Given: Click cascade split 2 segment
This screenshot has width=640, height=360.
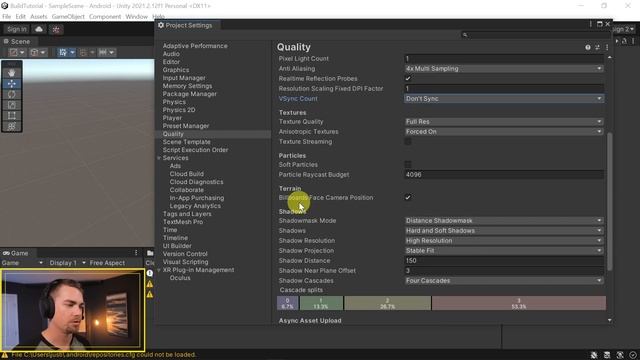Looking at the screenshot, I should coord(387,303).
